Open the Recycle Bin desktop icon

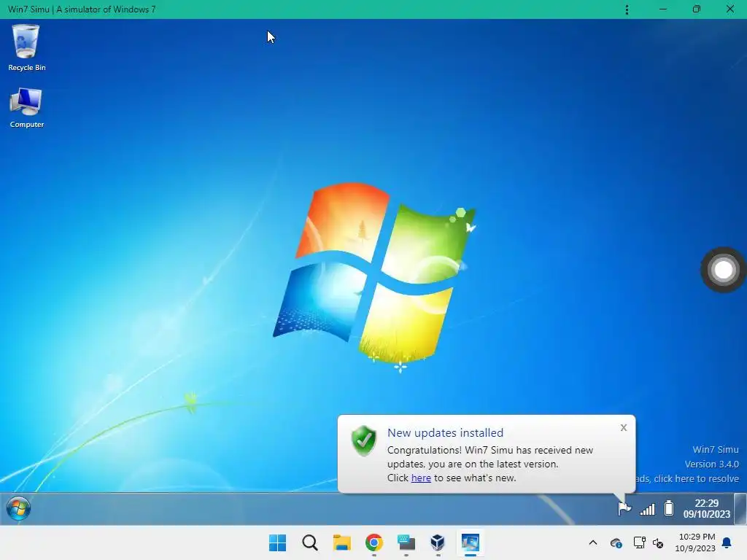tap(27, 47)
